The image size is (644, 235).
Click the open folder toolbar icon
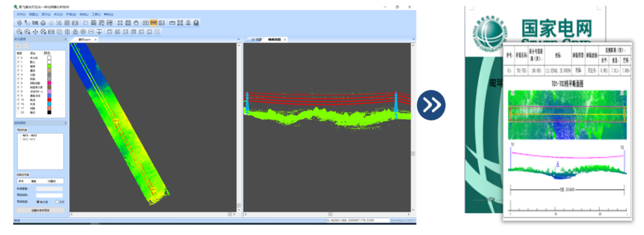coord(85,23)
